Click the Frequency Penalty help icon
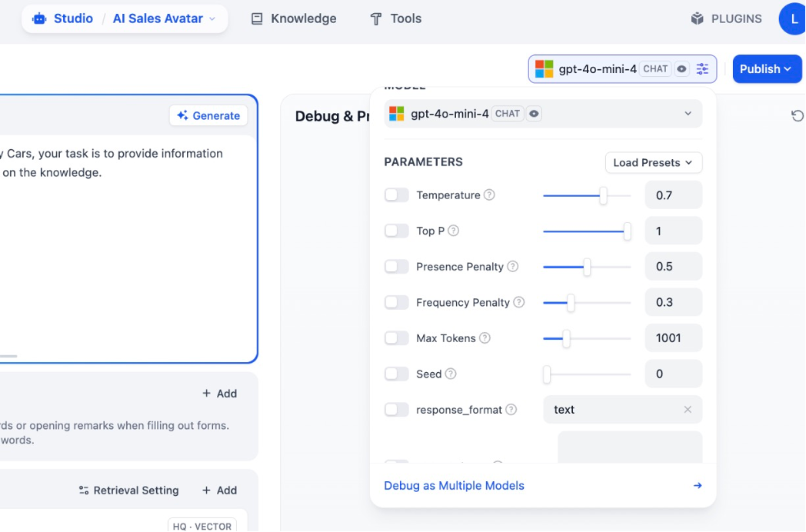Screen dimensions: 806x532 pos(519,302)
